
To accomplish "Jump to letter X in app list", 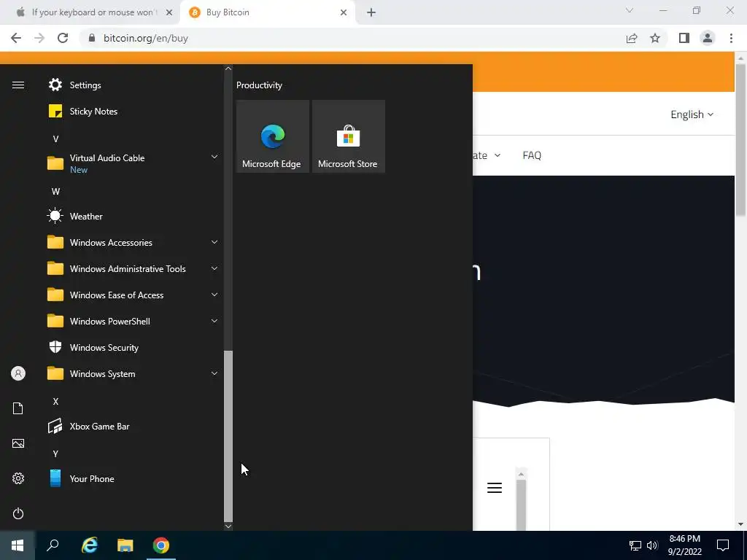I will click(x=55, y=402).
